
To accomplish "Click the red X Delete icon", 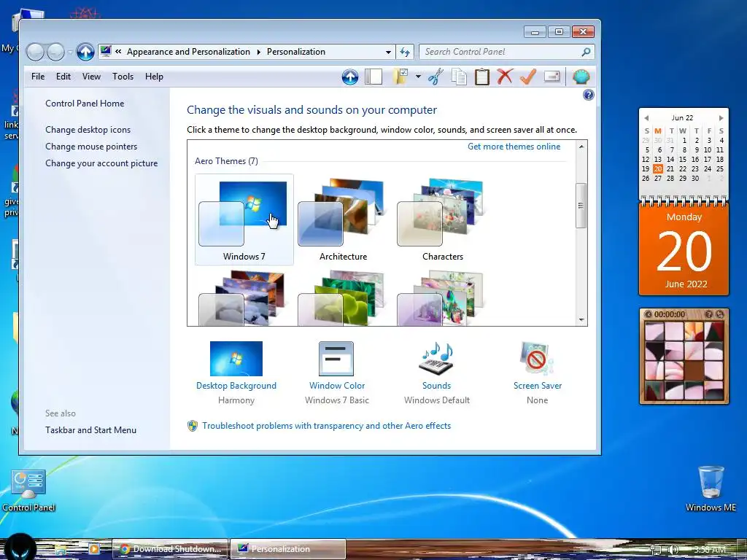I will click(505, 76).
